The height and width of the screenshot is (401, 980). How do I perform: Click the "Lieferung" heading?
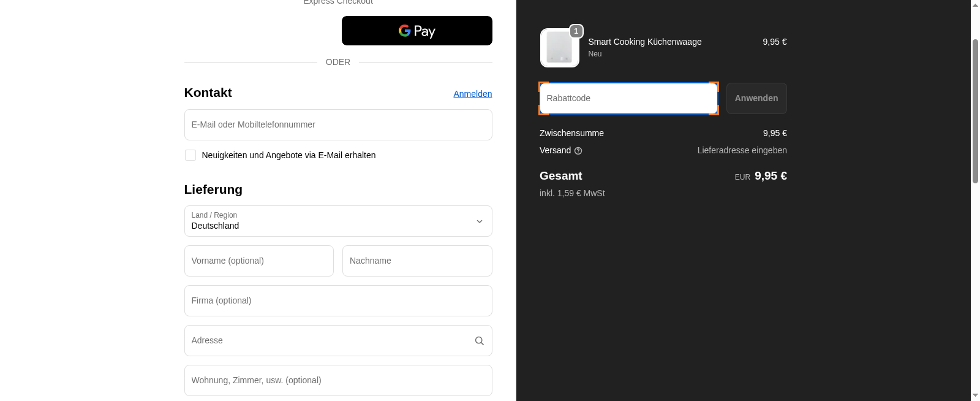[x=213, y=189]
